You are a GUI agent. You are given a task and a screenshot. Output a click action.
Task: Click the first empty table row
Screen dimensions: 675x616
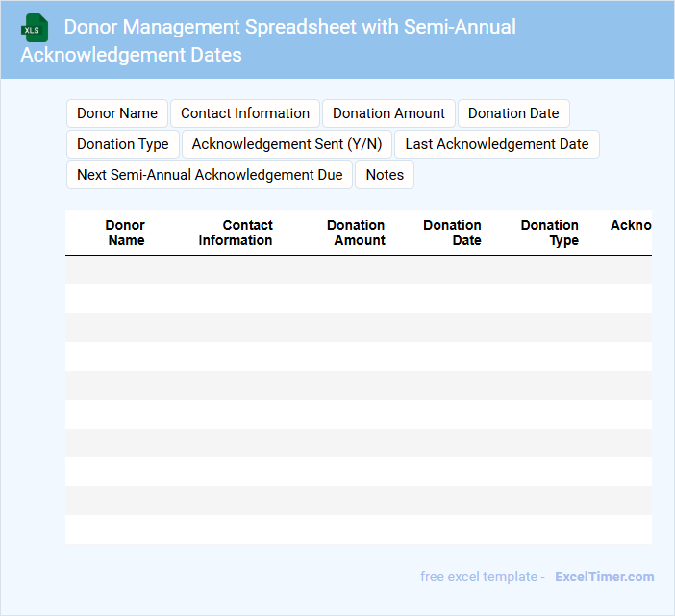tap(358, 270)
